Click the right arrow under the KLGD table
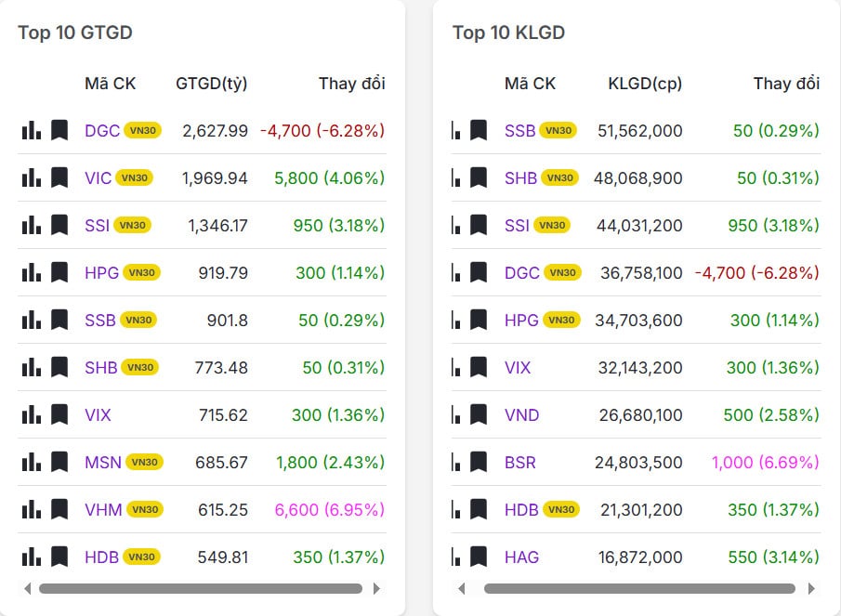The width and height of the screenshot is (841, 616). point(811,588)
